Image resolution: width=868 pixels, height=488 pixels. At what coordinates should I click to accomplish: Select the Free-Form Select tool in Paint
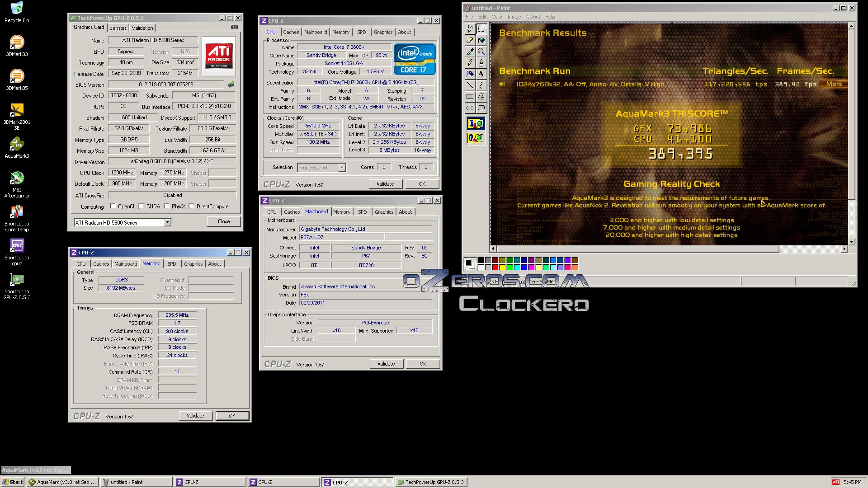coord(470,29)
